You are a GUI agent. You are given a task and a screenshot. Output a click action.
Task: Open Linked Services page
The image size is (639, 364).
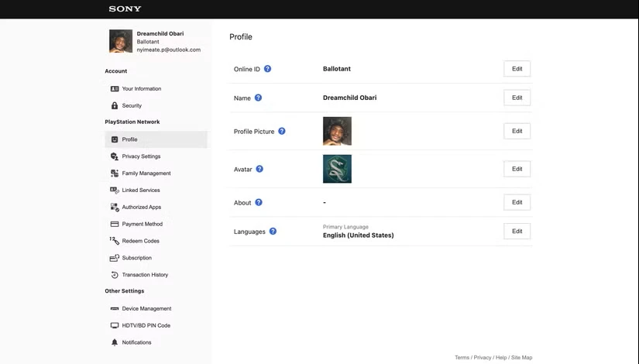[141, 191]
